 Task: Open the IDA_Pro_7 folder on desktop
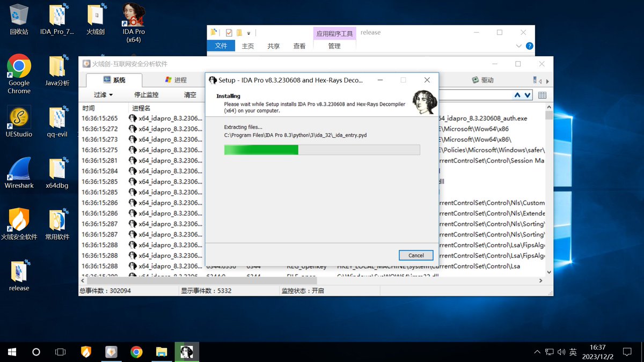pos(57,20)
